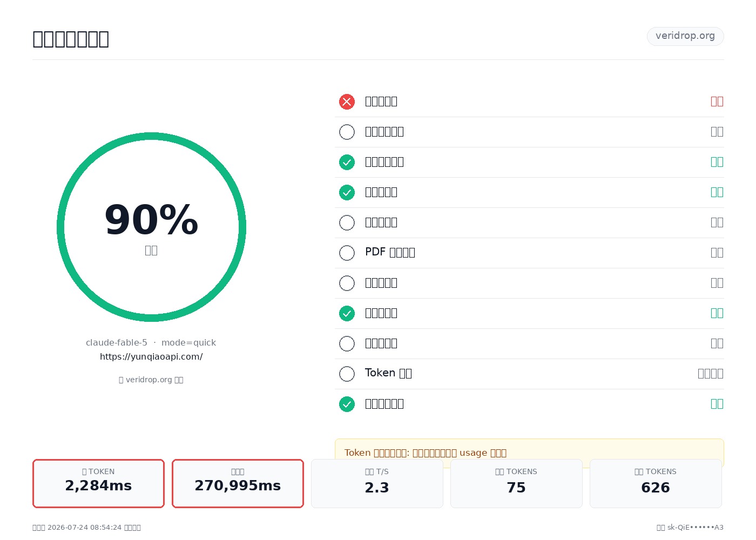Viewport: 756px width, 540px height.
Task: Select the Token check row label
Action: coord(388,373)
